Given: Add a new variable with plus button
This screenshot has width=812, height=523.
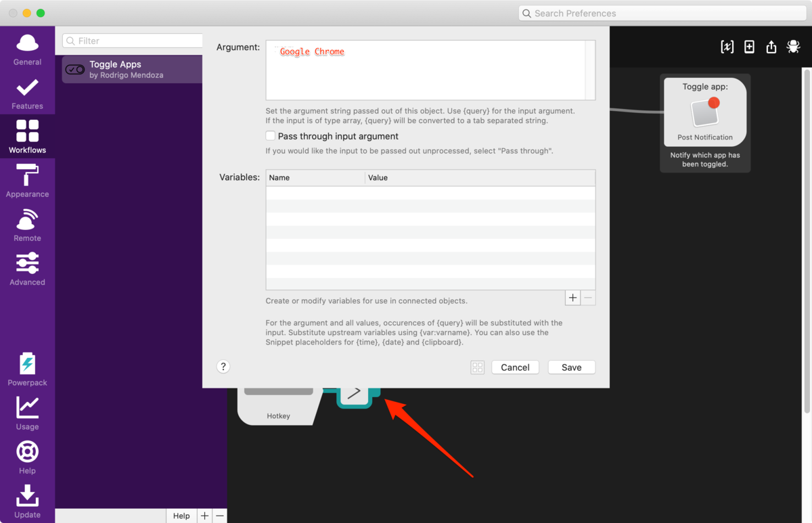Looking at the screenshot, I should pos(572,298).
